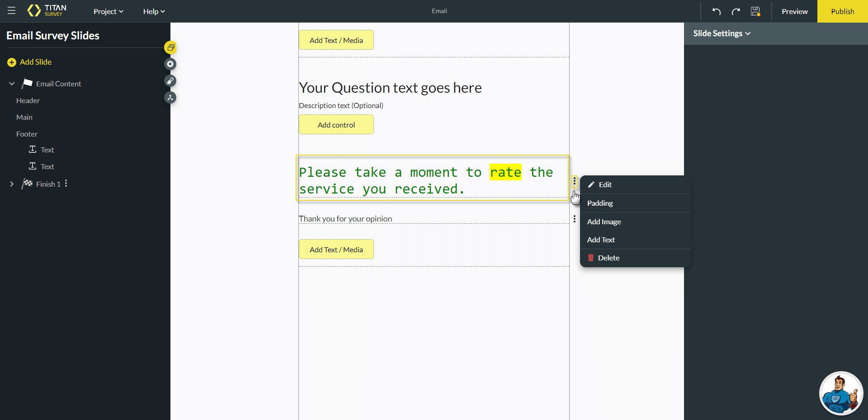Open the hamburger main menu
868x420 pixels.
[x=12, y=11]
